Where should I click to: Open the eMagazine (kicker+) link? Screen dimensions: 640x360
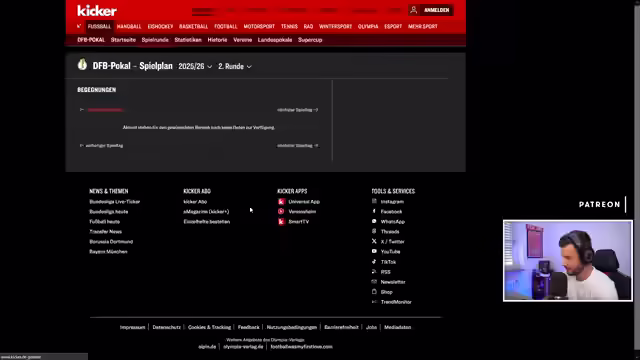click(206, 211)
